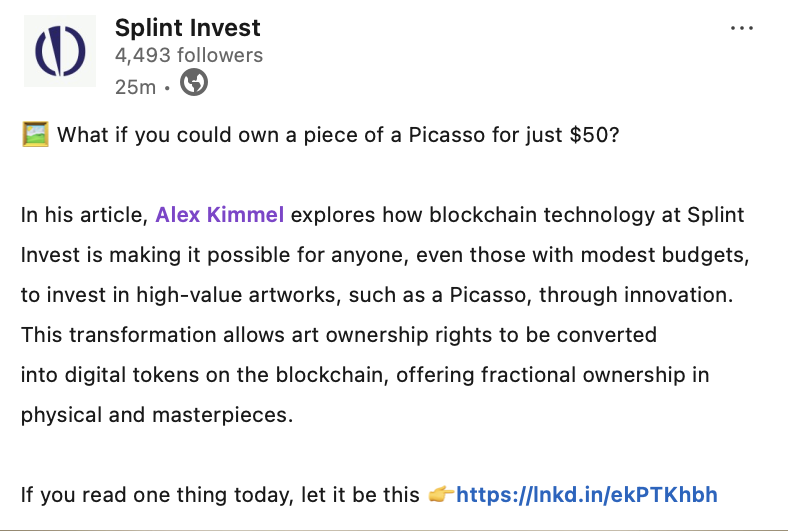
Task: Open Alex Kimmel's mentioned profile
Action: click(x=220, y=215)
